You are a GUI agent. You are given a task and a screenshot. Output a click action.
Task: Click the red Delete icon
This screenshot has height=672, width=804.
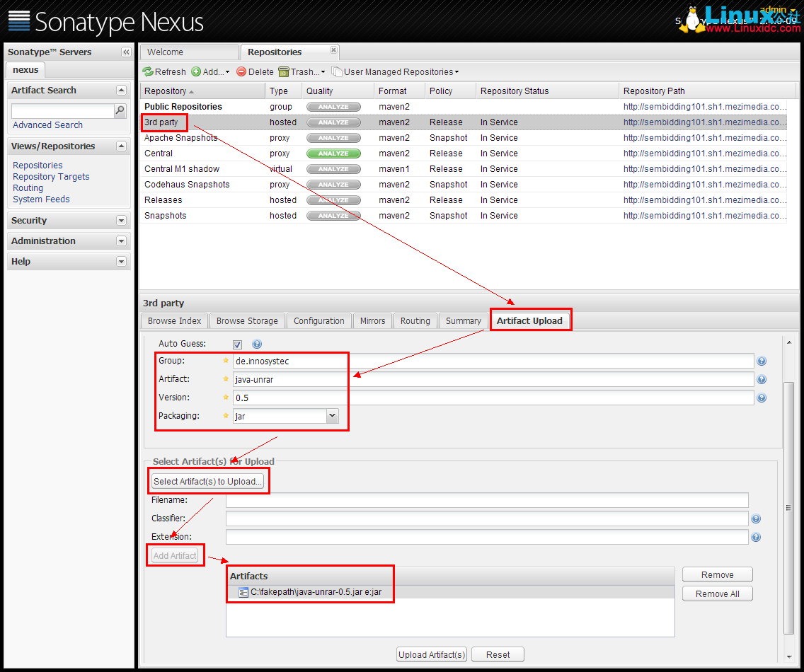[241, 71]
